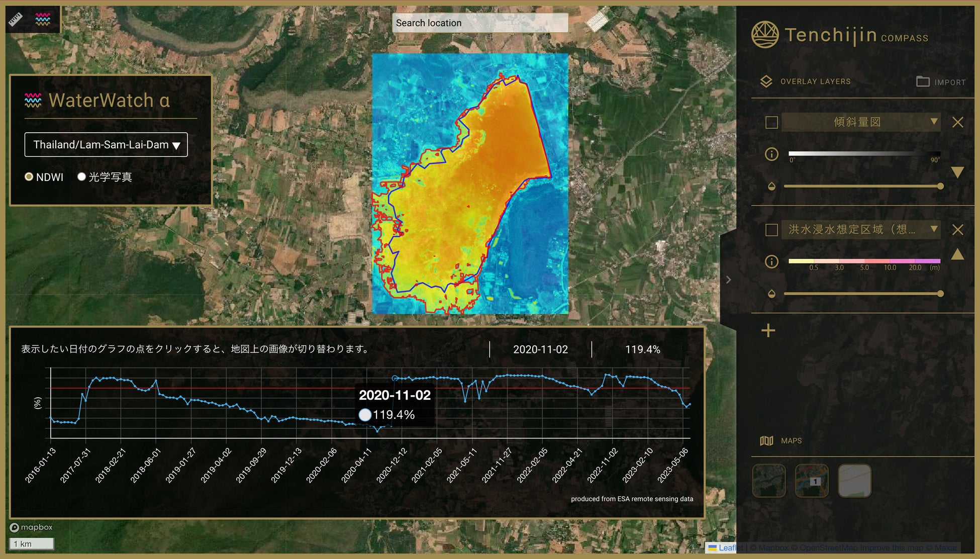Select the 光学写真 radio option

[81, 176]
